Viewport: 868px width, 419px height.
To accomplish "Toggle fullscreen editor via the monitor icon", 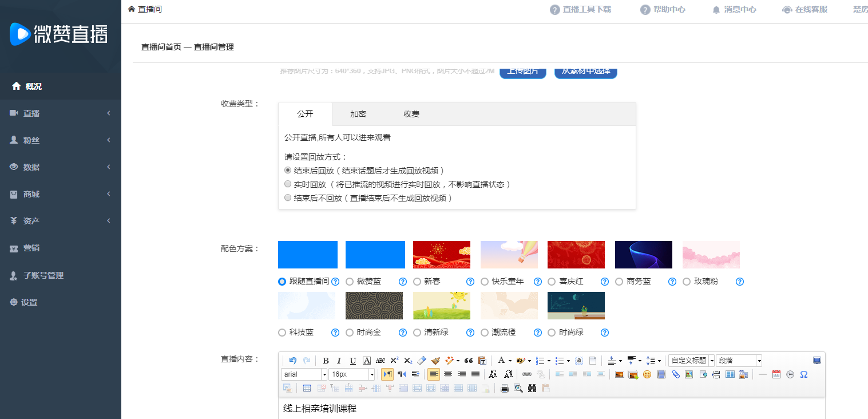I will (817, 361).
